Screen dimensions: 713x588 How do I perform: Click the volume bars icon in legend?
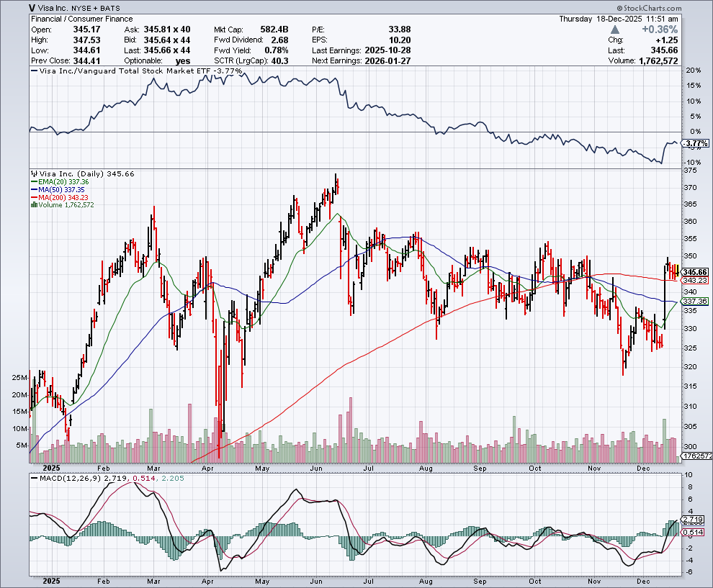[x=32, y=205]
